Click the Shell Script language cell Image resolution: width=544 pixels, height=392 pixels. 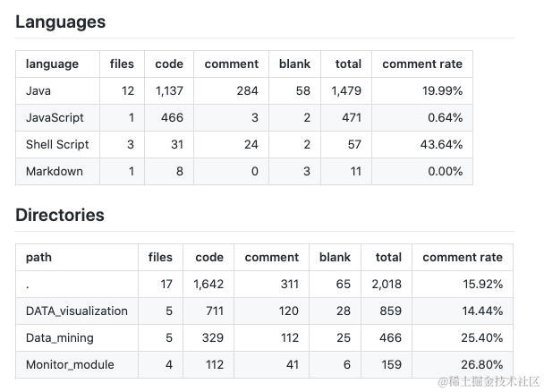(x=56, y=144)
